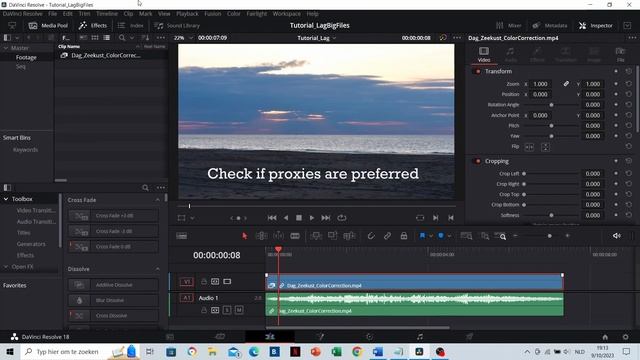This screenshot has width=640, height=360.
Task: Select the Footage bin
Action: (26, 58)
